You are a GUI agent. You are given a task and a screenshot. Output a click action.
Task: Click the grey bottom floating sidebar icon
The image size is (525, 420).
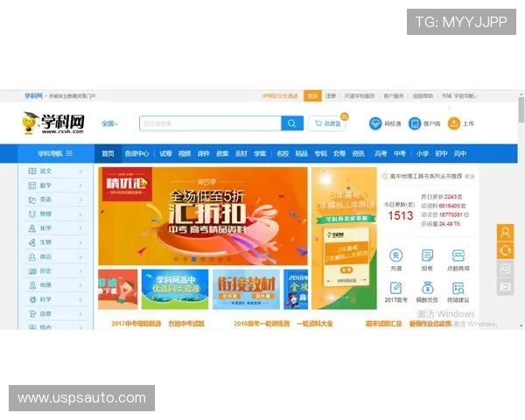pos(505,286)
